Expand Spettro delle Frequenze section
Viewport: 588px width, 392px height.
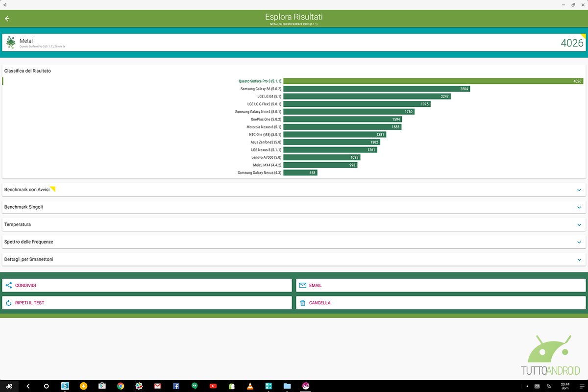pyautogui.click(x=294, y=242)
